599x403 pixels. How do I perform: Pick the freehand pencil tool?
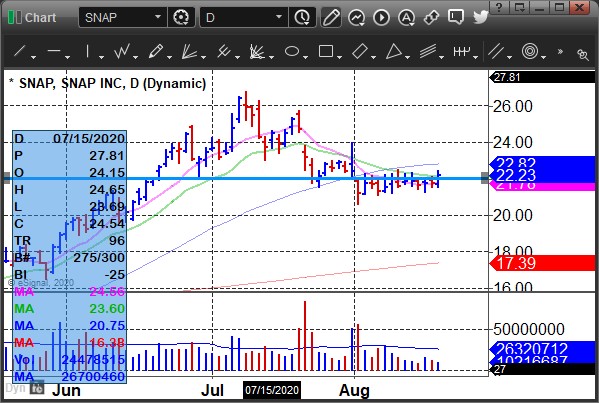pos(156,51)
